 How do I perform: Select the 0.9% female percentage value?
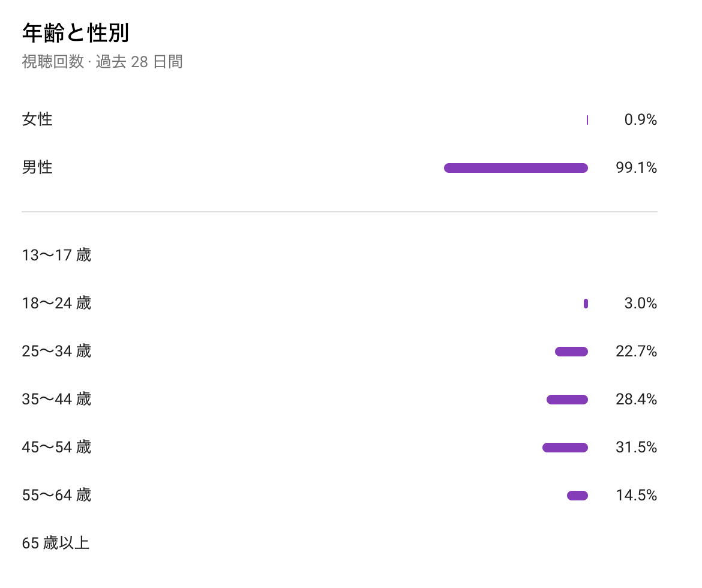[640, 120]
